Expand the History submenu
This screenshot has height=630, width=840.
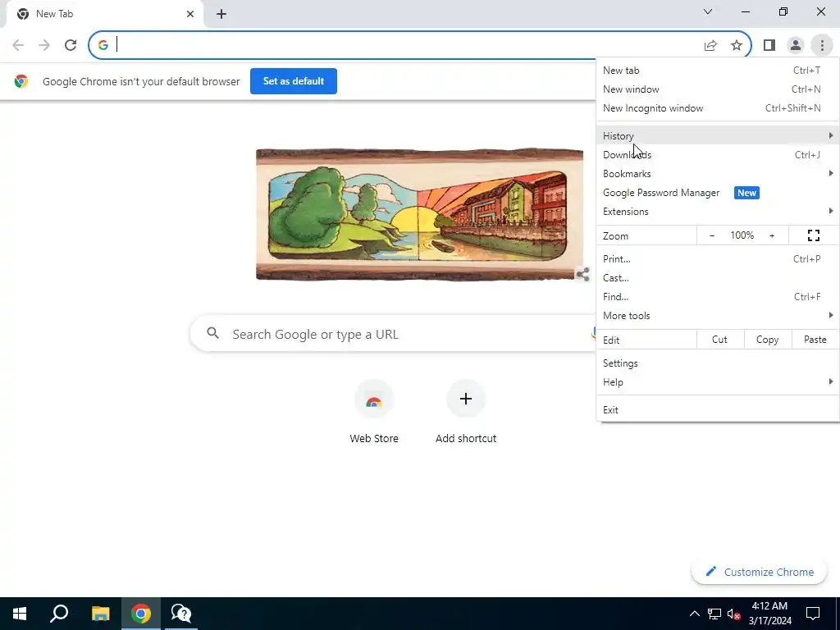[x=717, y=136]
